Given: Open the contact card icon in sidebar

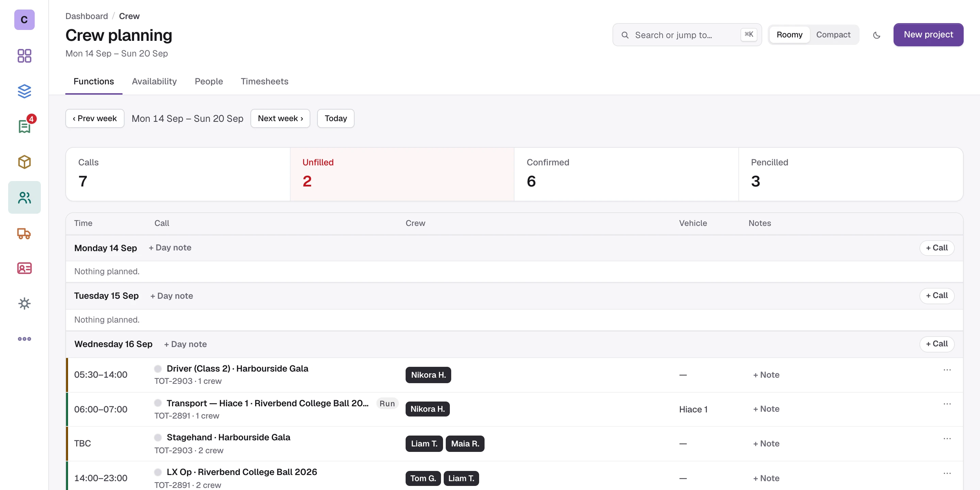Looking at the screenshot, I should 24,268.
